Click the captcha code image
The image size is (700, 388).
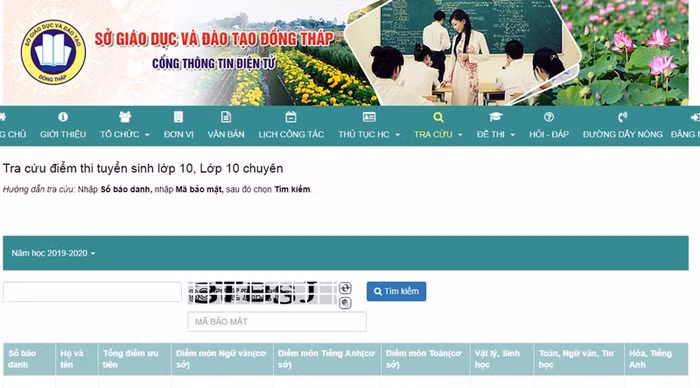(x=262, y=293)
